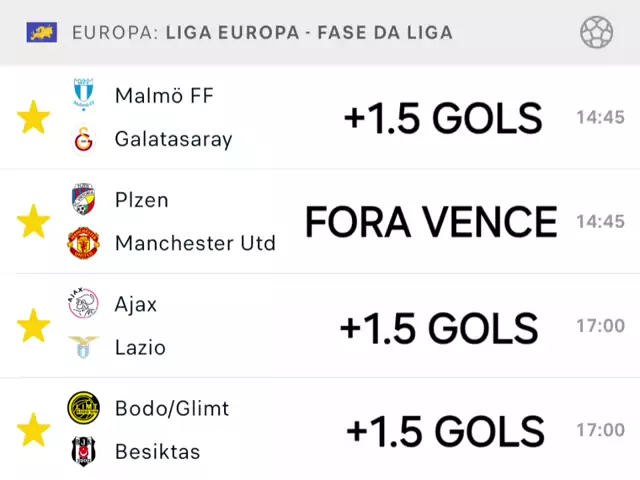Toggle favorite star for Ajax match
The image size is (640, 480).
point(33,326)
